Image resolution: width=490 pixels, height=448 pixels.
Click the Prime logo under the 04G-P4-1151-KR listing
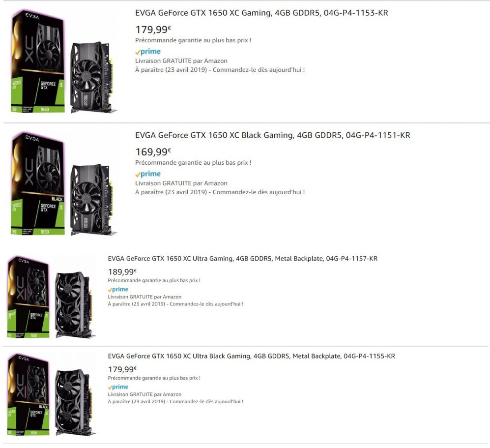[148, 174]
